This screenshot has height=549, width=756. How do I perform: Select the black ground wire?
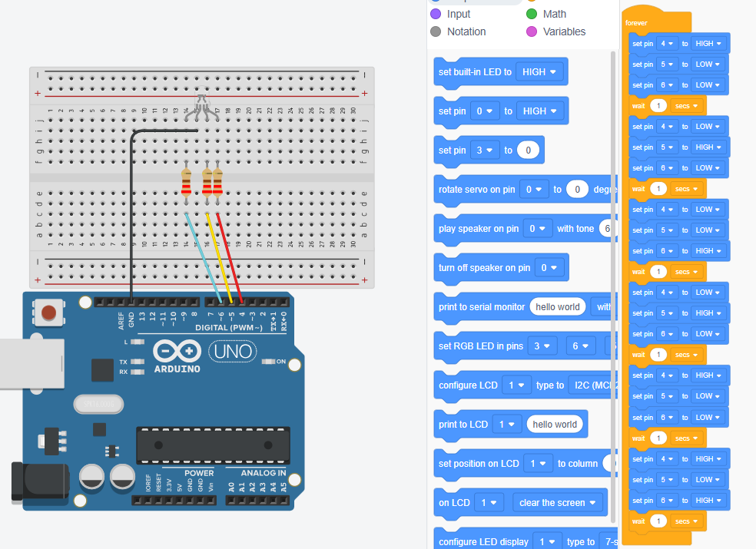tap(131, 215)
